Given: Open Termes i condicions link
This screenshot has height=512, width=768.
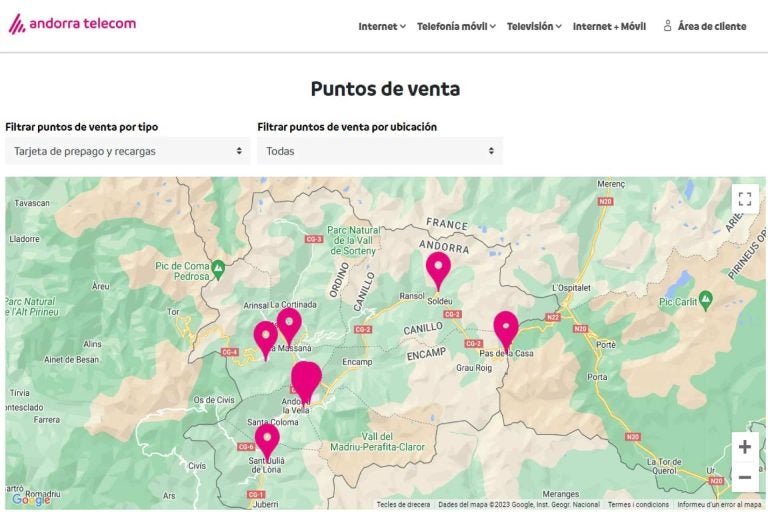Looking at the screenshot, I should [x=638, y=504].
